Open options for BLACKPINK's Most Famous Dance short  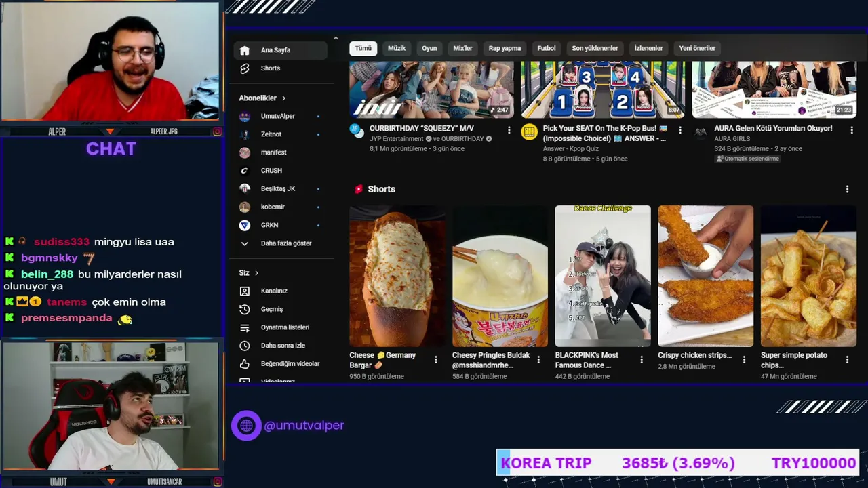(642, 359)
